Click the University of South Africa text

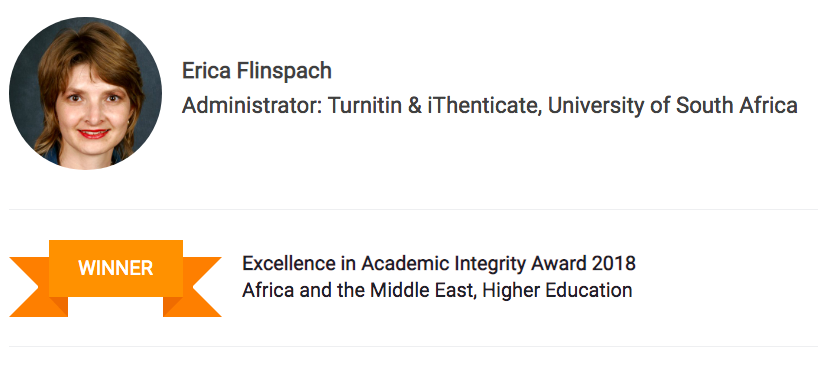672,105
